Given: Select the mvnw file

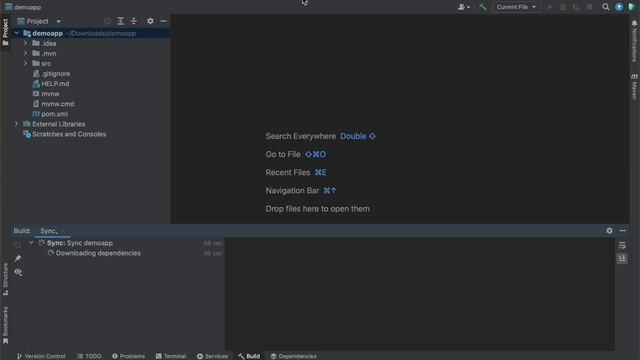Looking at the screenshot, I should click(x=50, y=93).
